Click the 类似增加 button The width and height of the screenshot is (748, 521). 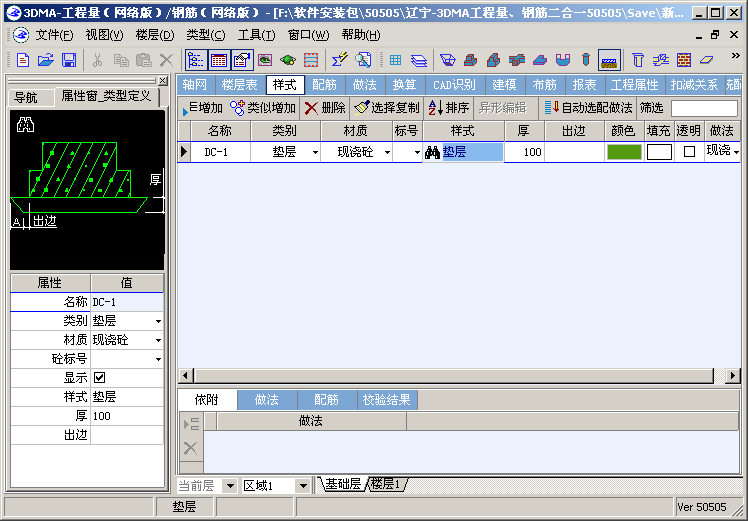click(263, 108)
